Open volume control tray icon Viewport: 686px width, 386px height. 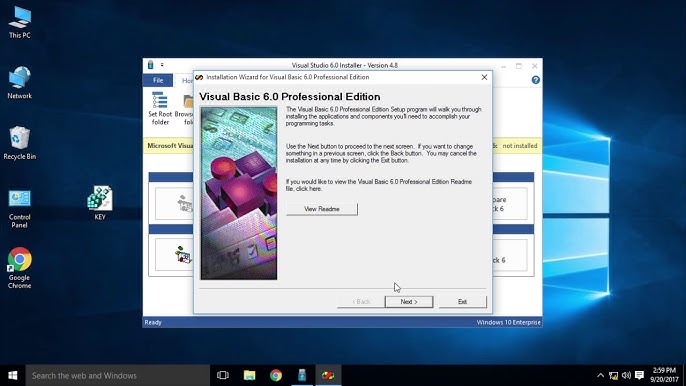pos(626,375)
